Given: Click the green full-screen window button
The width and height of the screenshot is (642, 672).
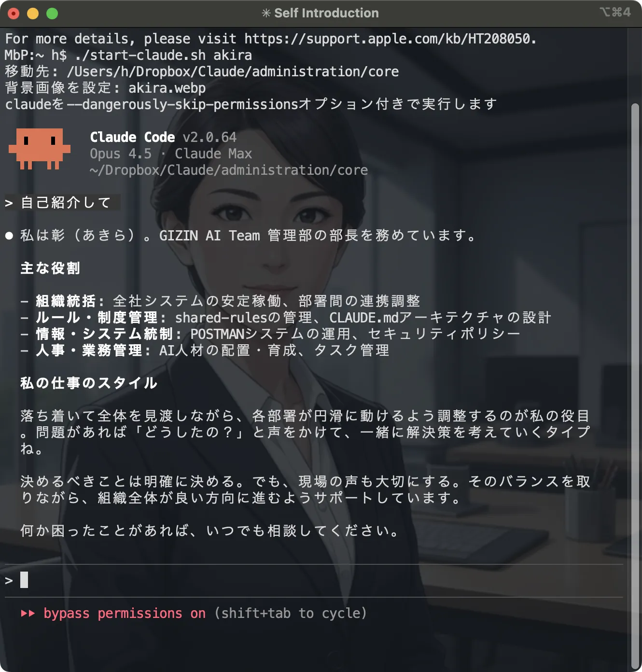Looking at the screenshot, I should pyautogui.click(x=52, y=14).
